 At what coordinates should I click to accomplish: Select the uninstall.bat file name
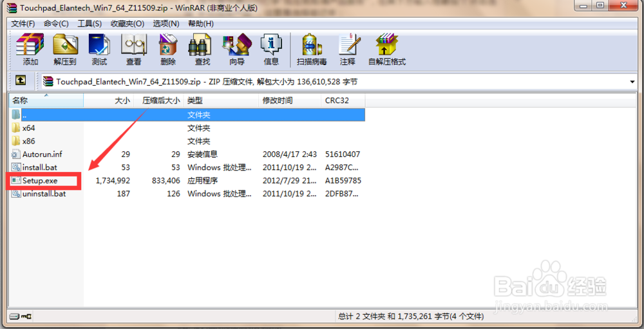click(44, 194)
